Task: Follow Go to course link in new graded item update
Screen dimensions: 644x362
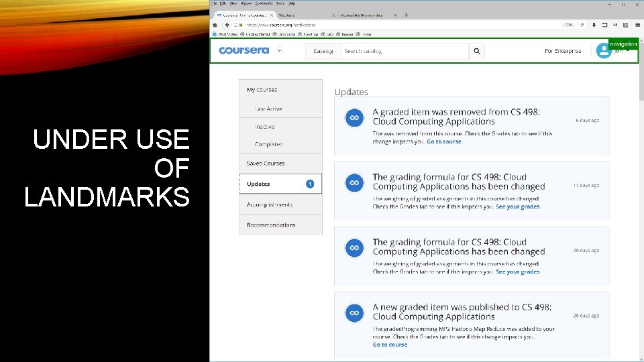Action: tap(390, 345)
